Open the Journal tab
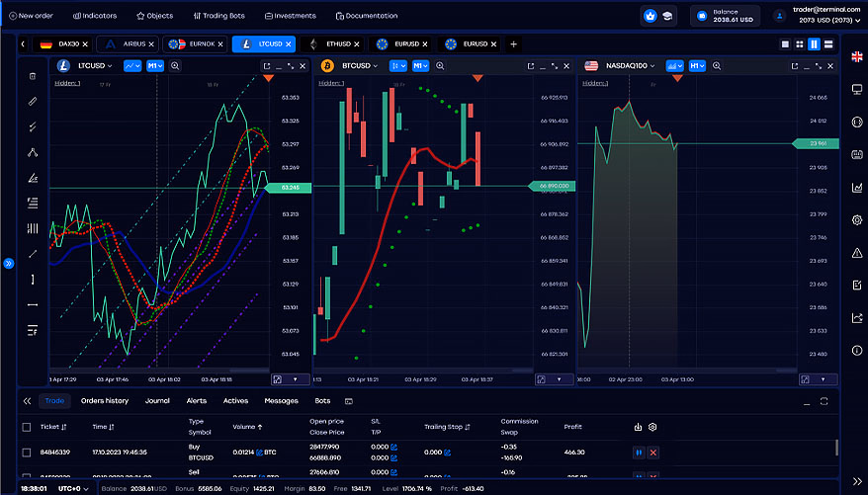Viewport: 868px width, 495px height. click(x=157, y=400)
